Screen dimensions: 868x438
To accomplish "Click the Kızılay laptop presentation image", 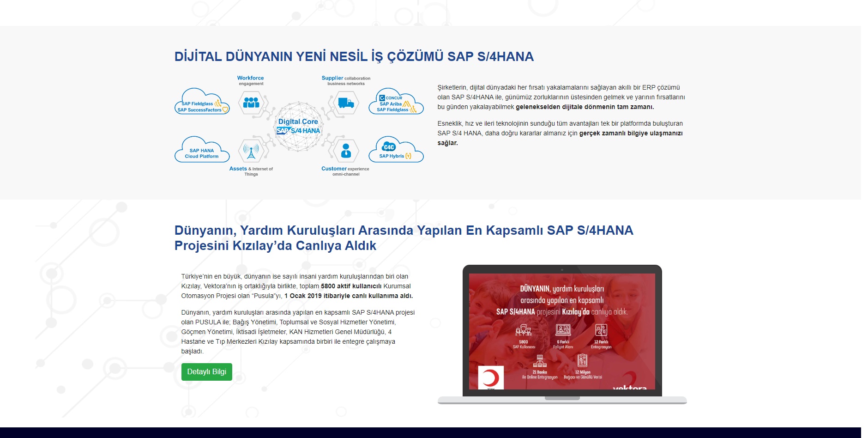I will (x=562, y=335).
